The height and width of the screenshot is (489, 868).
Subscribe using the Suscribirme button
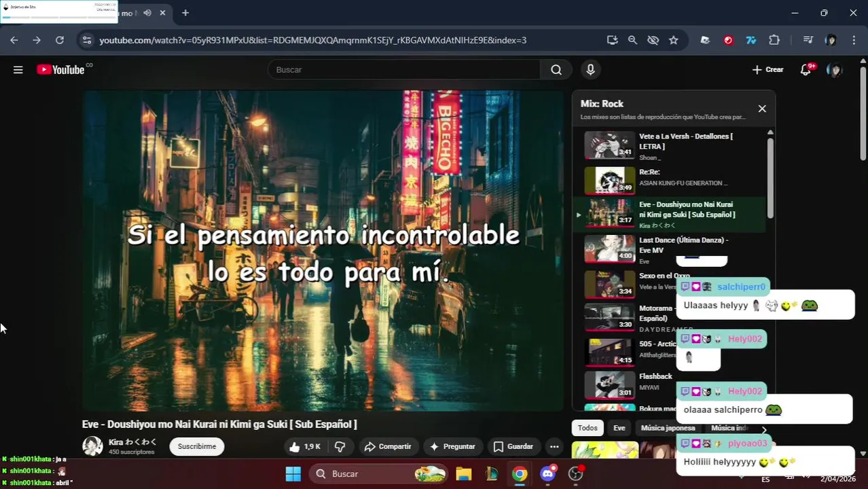197,446
